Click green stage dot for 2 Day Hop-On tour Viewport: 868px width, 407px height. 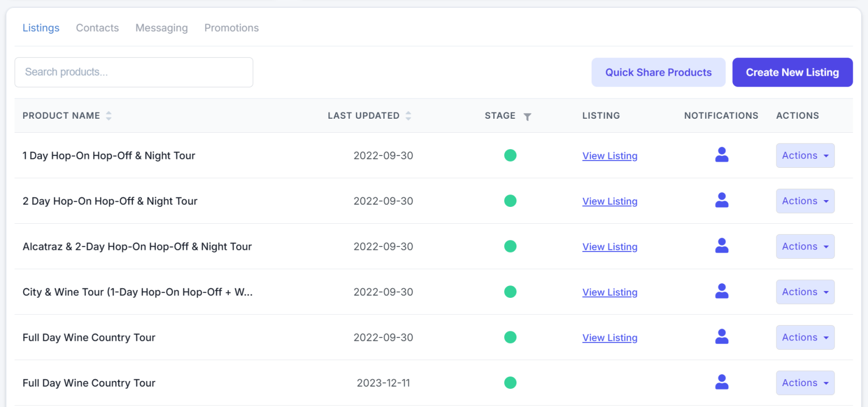510,201
